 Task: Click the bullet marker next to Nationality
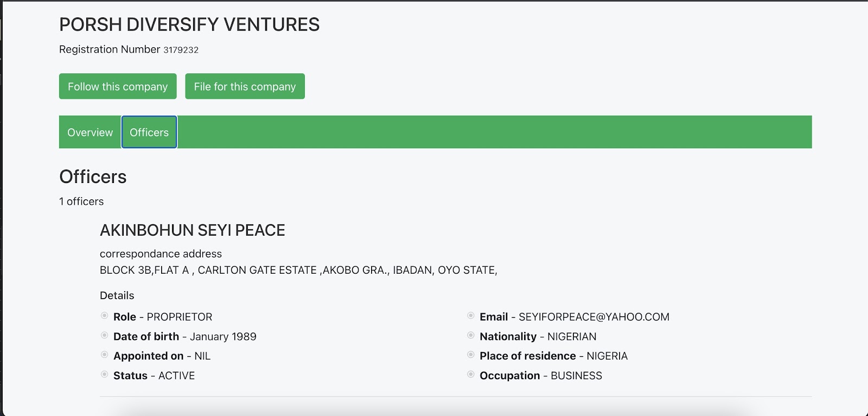[x=471, y=335]
